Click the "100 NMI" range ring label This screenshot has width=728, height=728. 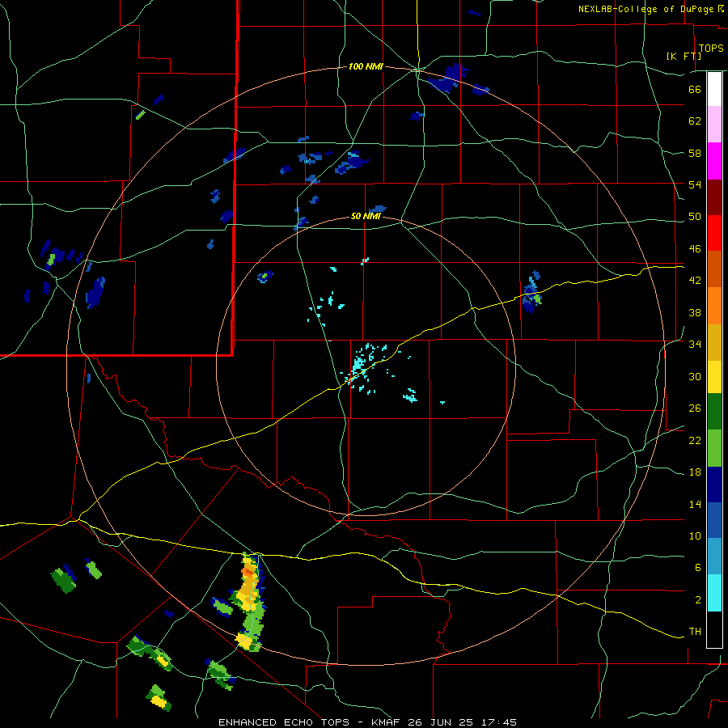tap(366, 67)
